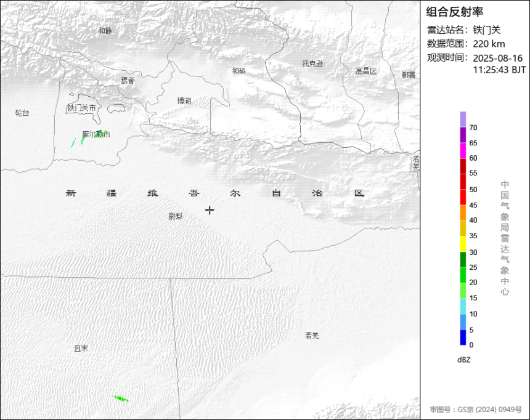Click the legend value 20

(473, 282)
